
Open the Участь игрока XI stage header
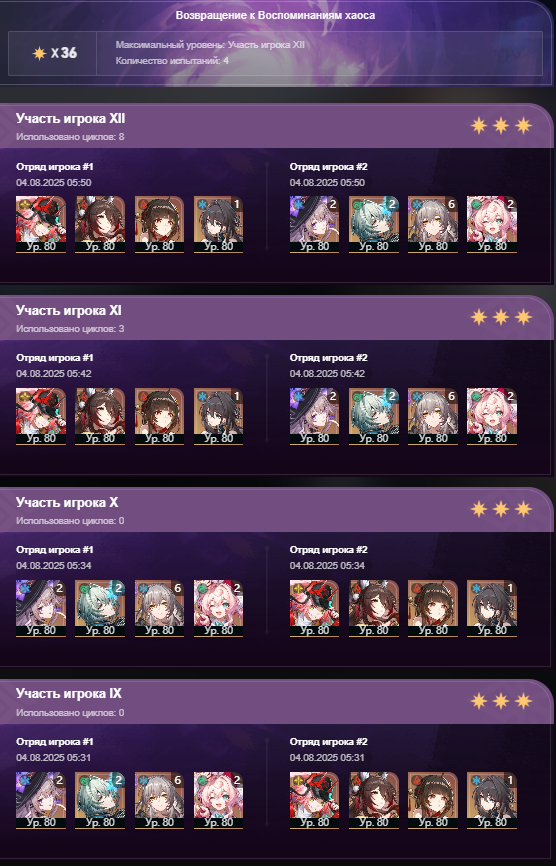(276, 318)
